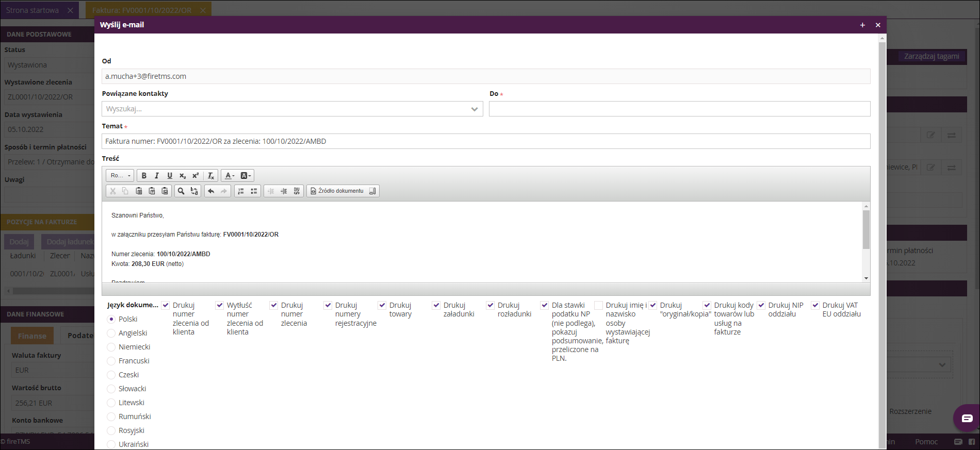This screenshot has width=980, height=450.
Task: Open the font size dropdown "Ro..."
Action: [121, 175]
